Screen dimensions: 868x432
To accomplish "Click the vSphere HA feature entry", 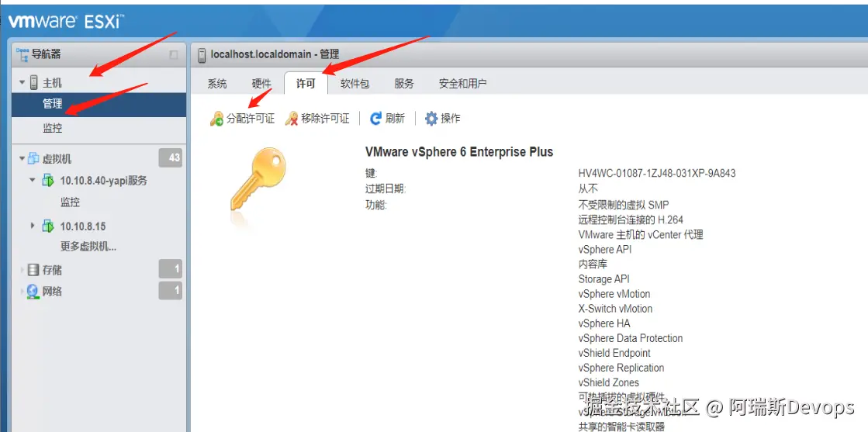I will coord(604,323).
